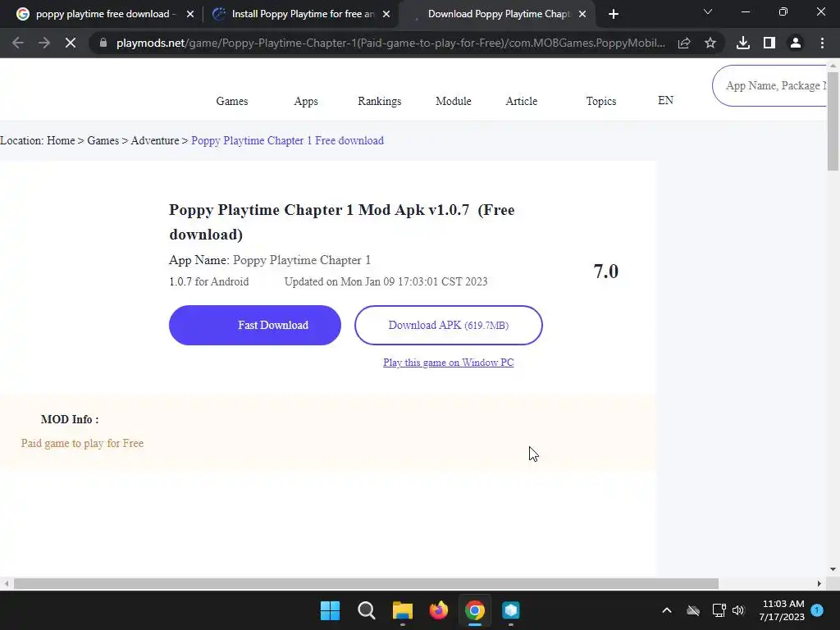Click the address bar URL
The image size is (840, 630).
click(x=390, y=43)
